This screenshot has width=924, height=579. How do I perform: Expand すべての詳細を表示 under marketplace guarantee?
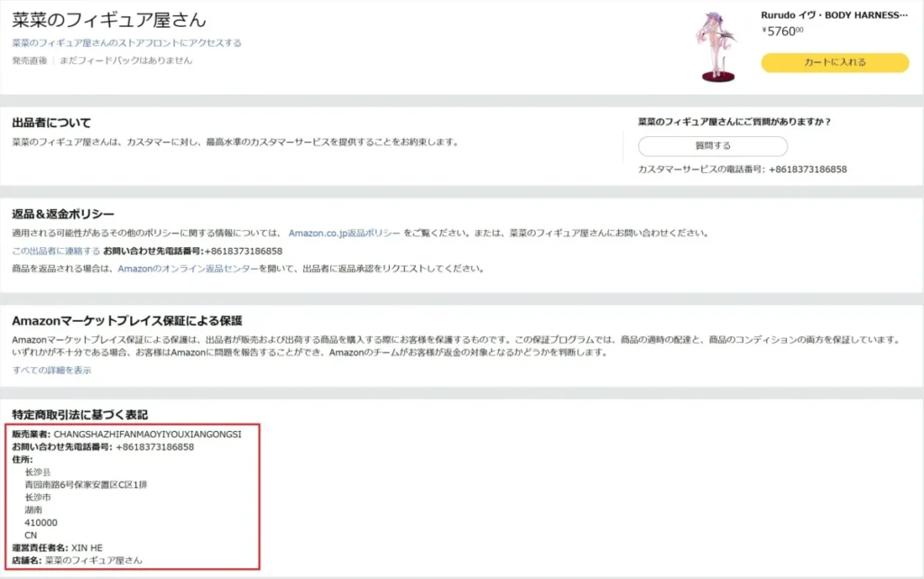(51, 370)
